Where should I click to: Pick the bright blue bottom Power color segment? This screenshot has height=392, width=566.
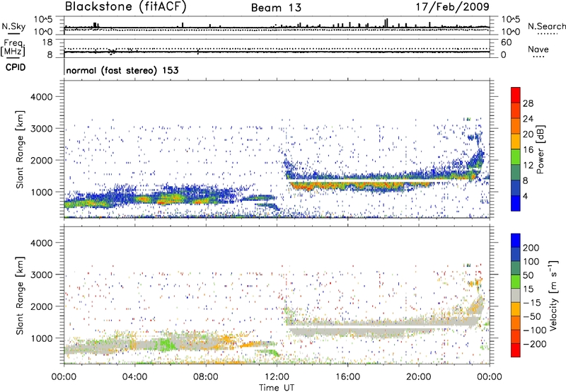point(516,204)
